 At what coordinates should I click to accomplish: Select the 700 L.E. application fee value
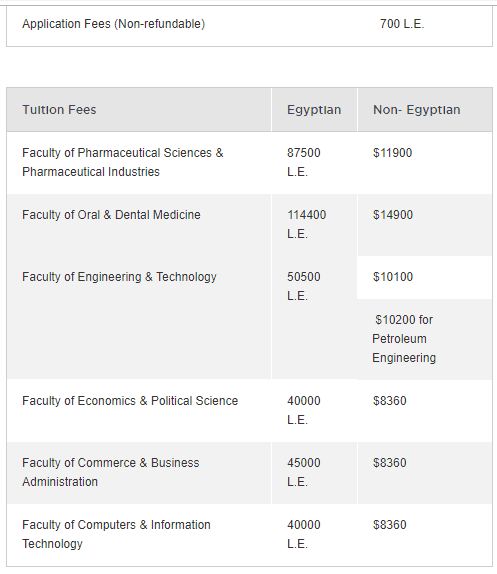402,24
